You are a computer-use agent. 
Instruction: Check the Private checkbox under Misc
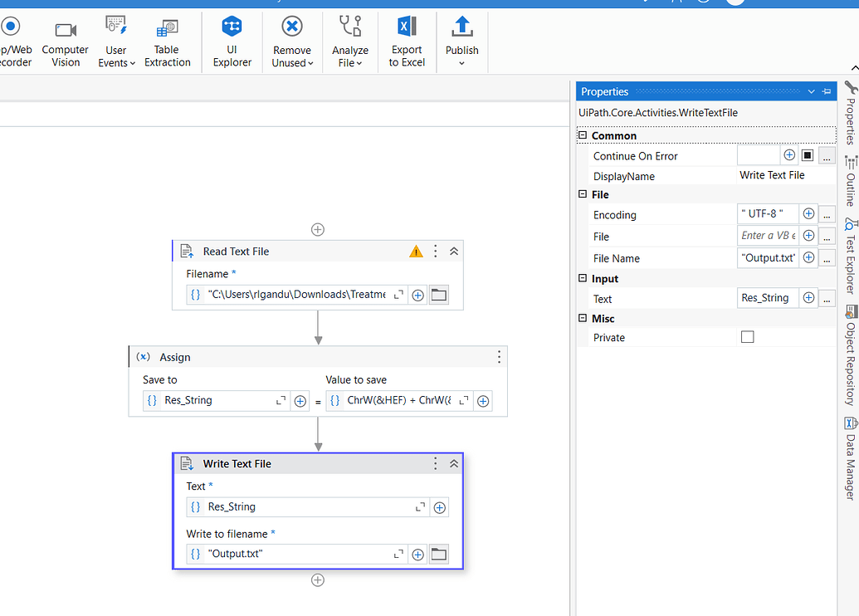tap(746, 337)
